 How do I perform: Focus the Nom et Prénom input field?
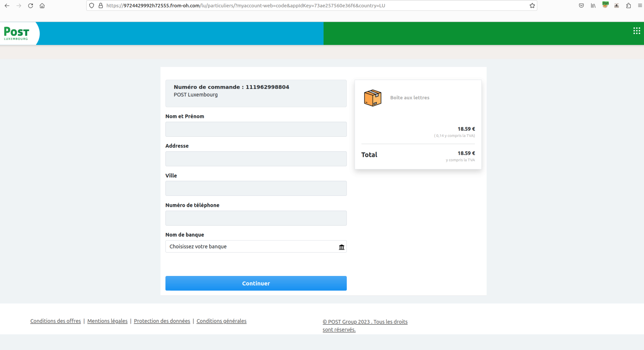point(256,129)
